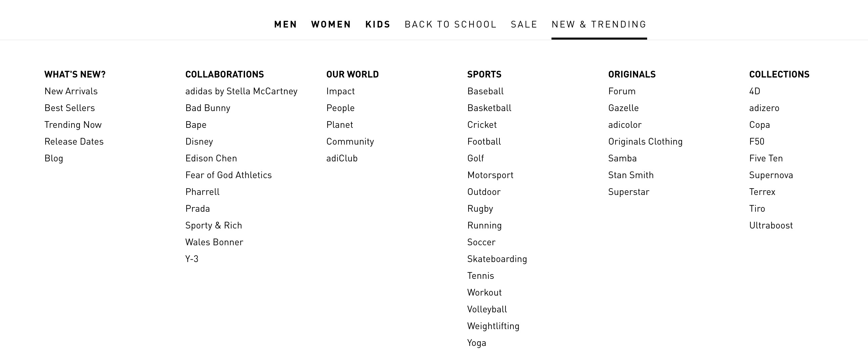
Task: Select the NEW & TRENDING tab
Action: 599,24
